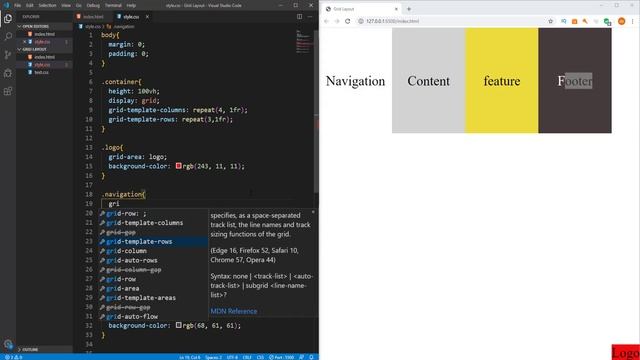
Task: Open the Help menu
Action: pyautogui.click(x=131, y=5)
